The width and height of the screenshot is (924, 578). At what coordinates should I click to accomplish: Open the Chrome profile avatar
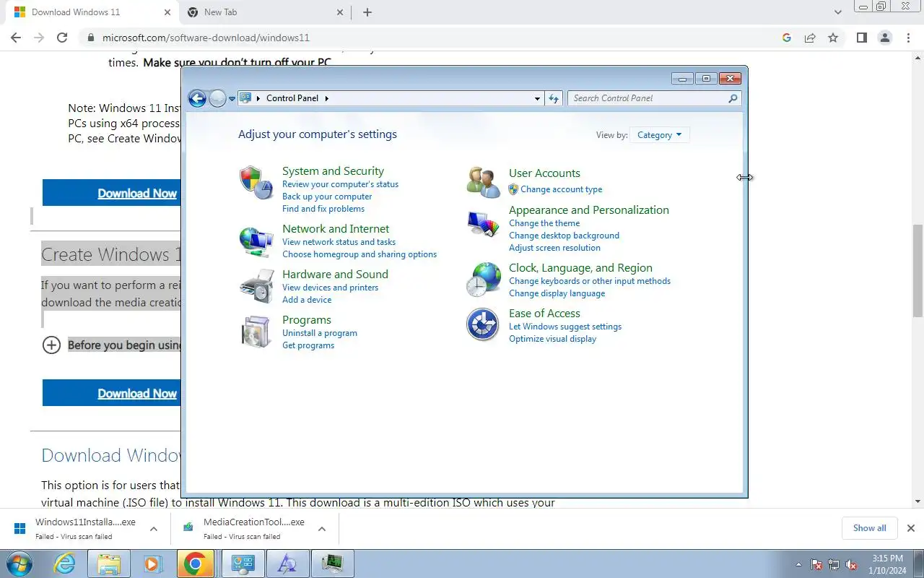pyautogui.click(x=885, y=38)
